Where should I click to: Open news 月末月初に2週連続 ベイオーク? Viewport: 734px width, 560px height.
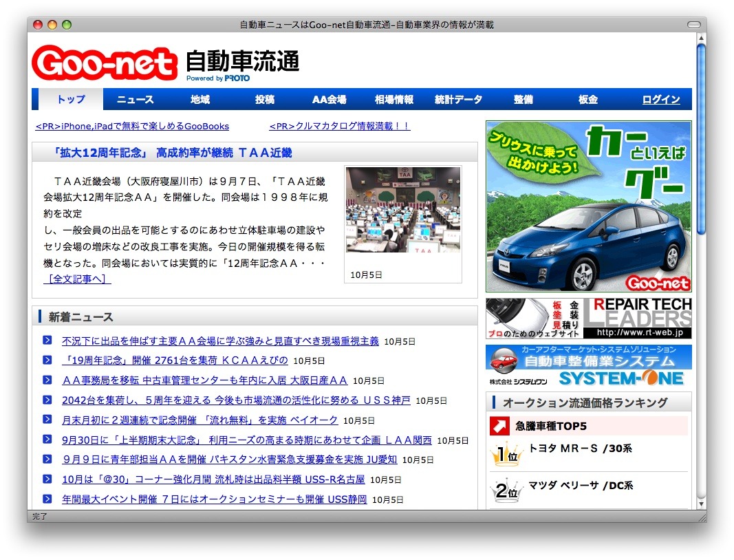pos(200,420)
